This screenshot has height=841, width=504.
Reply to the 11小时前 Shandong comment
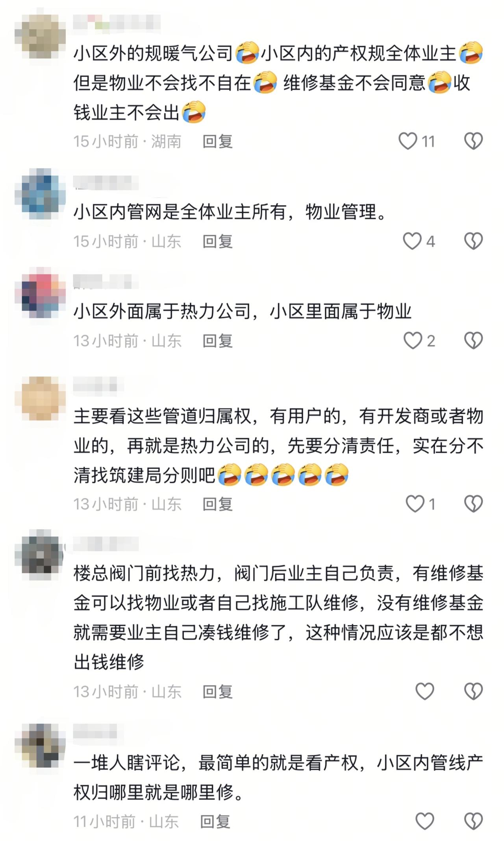tap(215, 822)
